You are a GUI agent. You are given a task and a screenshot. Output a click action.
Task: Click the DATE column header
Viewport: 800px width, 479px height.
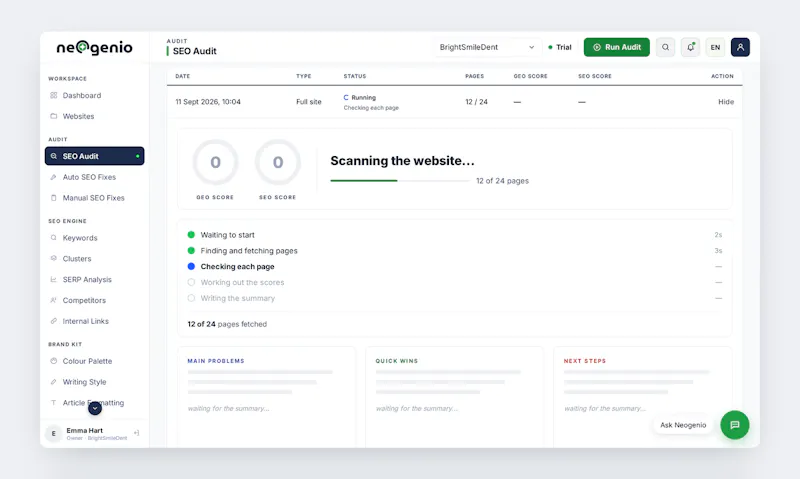coord(183,76)
